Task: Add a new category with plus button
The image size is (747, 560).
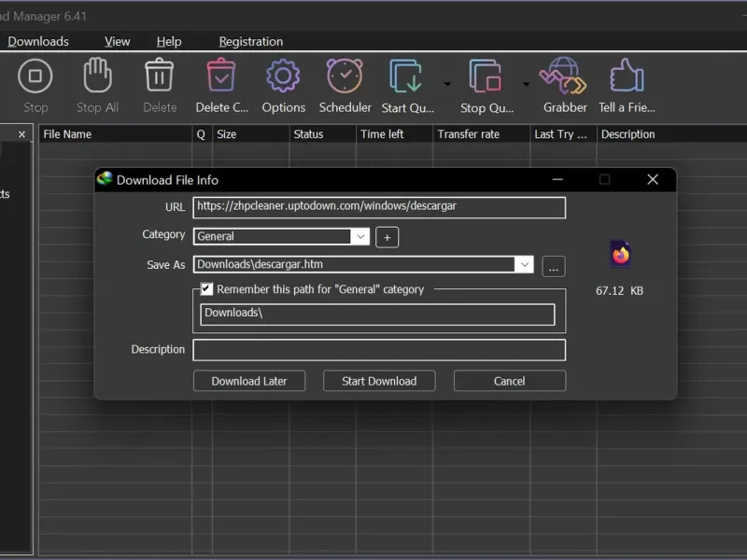Action: [x=388, y=237]
